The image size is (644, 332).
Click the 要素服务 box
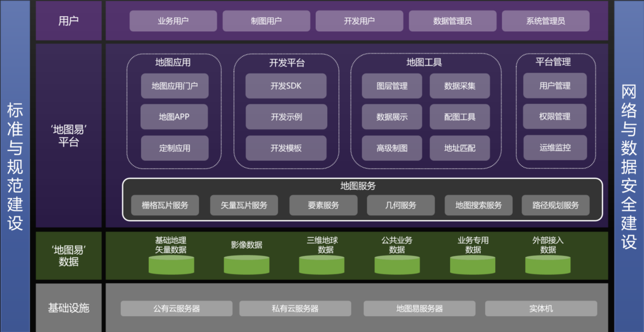(x=323, y=205)
